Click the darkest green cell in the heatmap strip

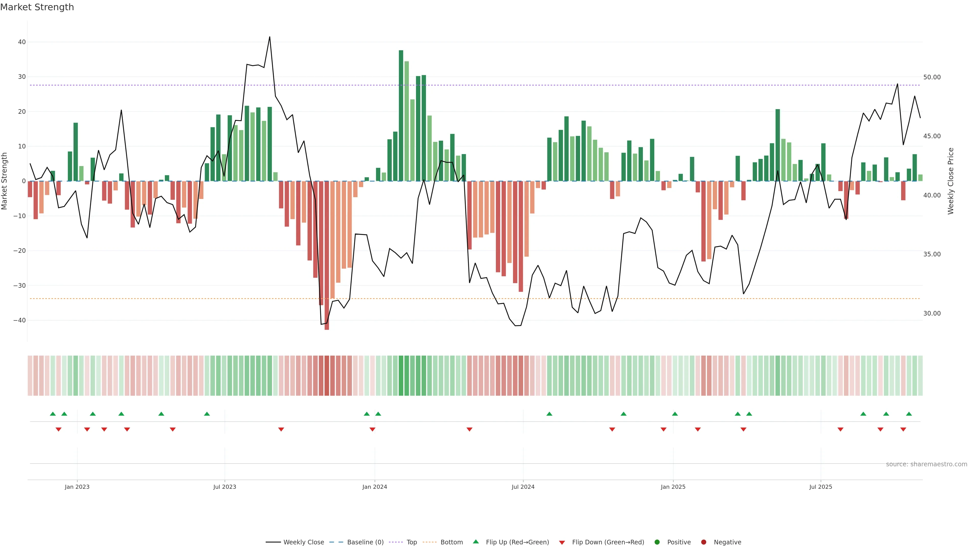401,375
